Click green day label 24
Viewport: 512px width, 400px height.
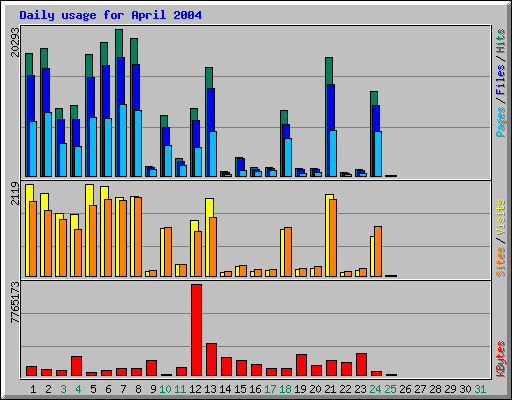coord(375,389)
